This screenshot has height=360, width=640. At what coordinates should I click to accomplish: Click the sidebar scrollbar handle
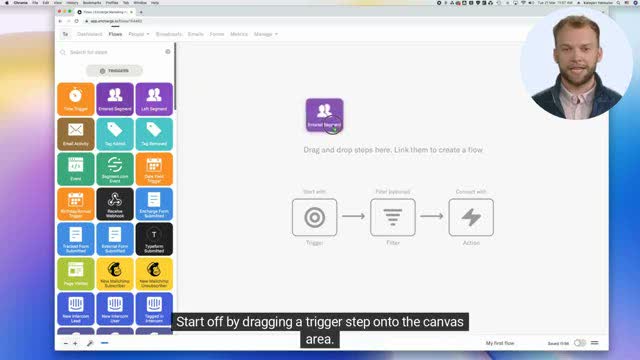click(x=175, y=76)
